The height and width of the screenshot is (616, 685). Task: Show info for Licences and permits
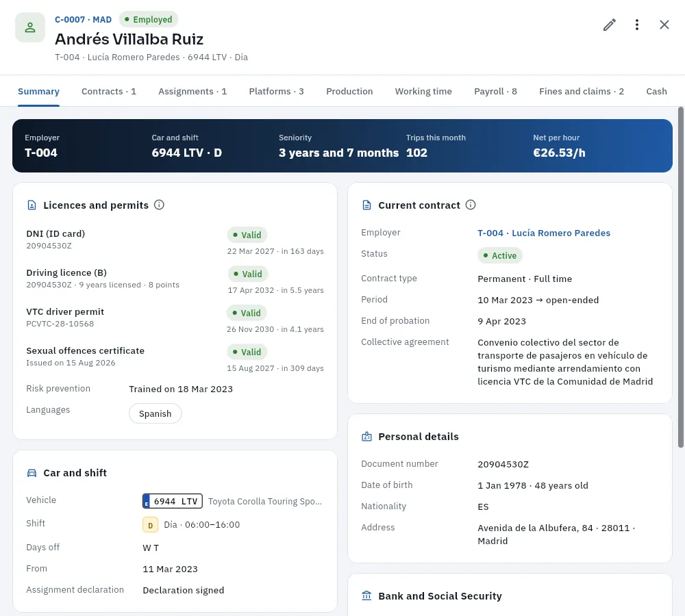[159, 205]
